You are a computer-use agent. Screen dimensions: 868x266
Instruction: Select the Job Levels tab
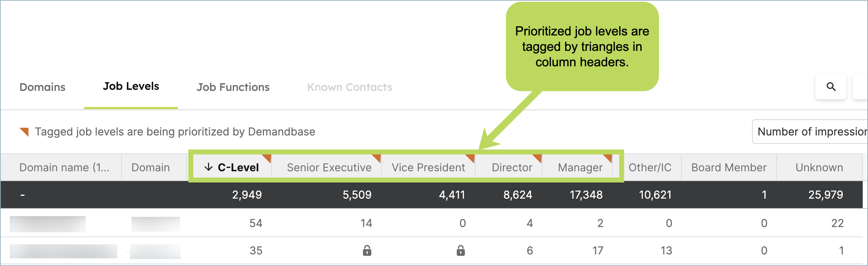tap(131, 86)
